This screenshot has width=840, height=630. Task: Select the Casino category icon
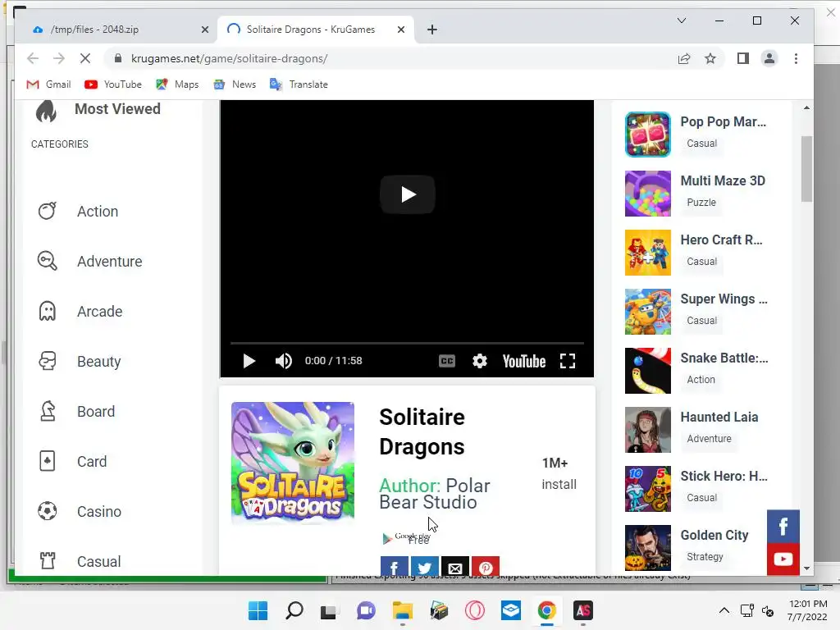pos(47,511)
